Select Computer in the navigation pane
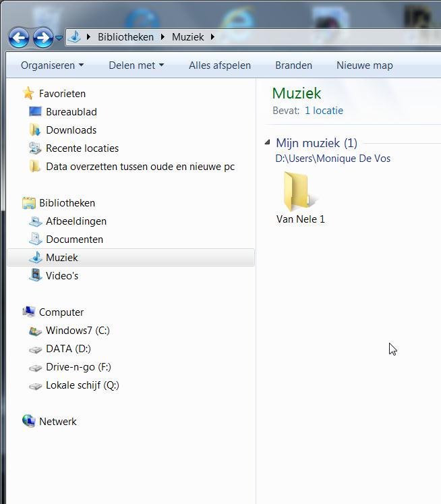This screenshot has width=441, height=504. pyautogui.click(x=61, y=312)
